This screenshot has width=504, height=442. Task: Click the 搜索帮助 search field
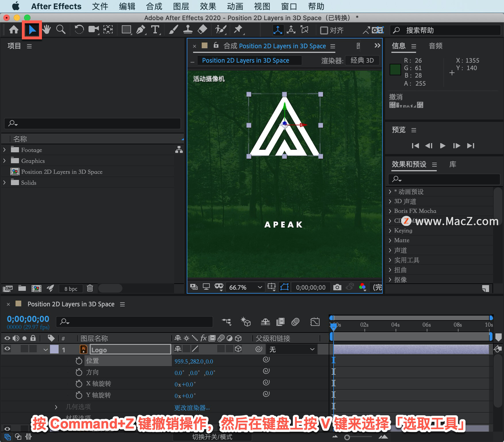click(x=445, y=30)
